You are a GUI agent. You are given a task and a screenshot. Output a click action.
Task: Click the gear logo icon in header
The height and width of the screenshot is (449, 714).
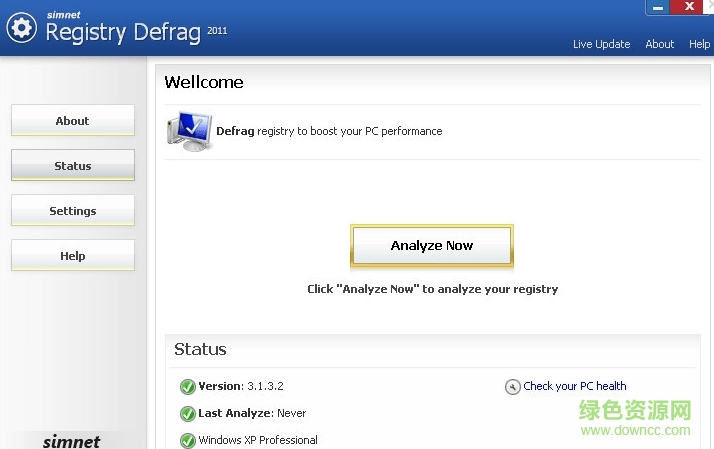click(22, 28)
